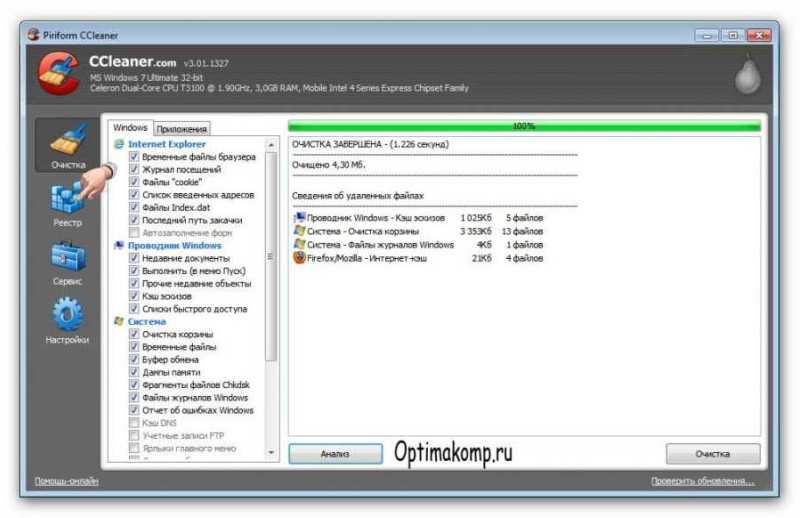The height and width of the screenshot is (518, 800).
Task: Select the Windows tab
Action: pyautogui.click(x=130, y=127)
